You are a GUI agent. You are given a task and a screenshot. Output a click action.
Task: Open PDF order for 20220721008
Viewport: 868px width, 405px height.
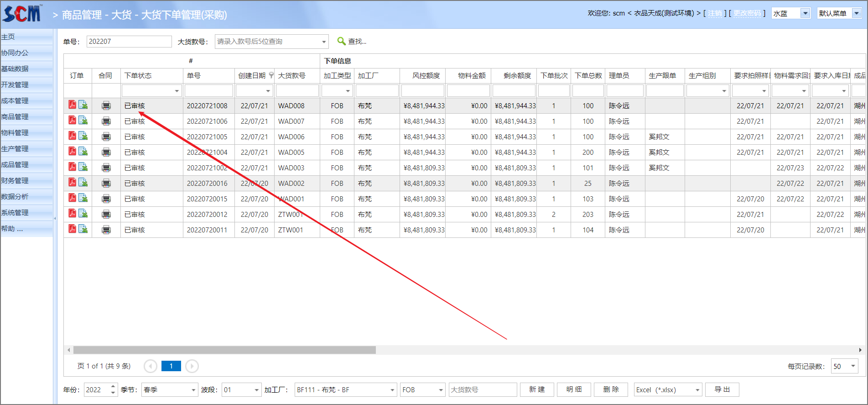coord(72,105)
